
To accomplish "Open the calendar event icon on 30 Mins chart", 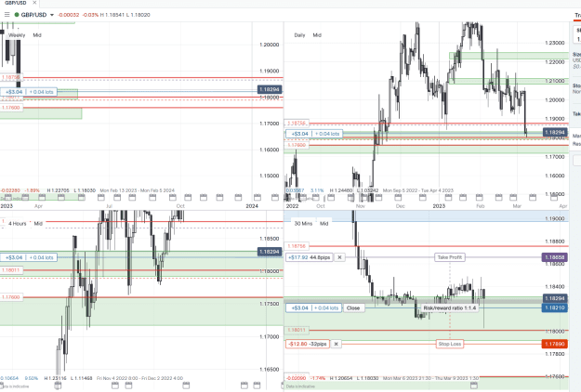I will click(x=473, y=385).
